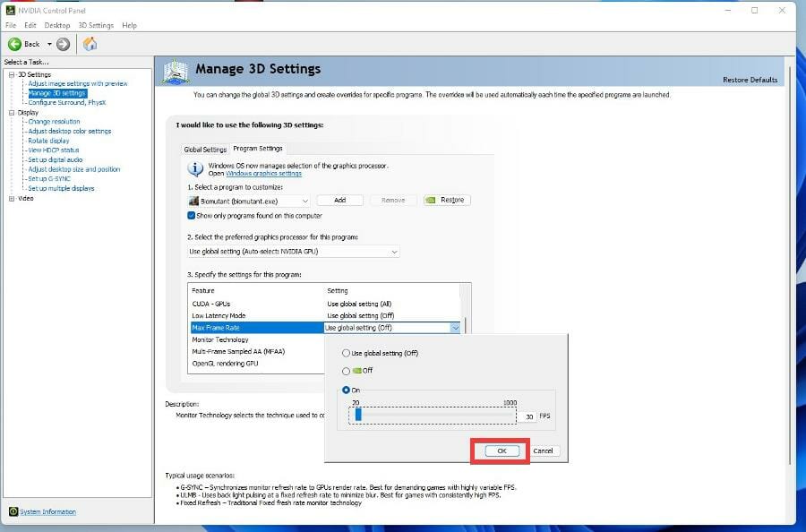Screen dimensions: 806x532
Task: Open Max Frame Rate setting dropdown arrow
Action: pyautogui.click(x=455, y=328)
